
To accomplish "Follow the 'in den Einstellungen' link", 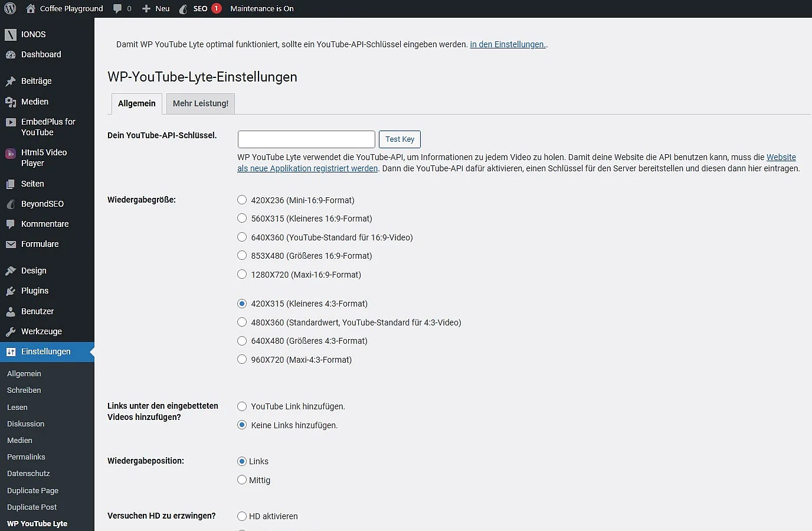I will tap(508, 44).
